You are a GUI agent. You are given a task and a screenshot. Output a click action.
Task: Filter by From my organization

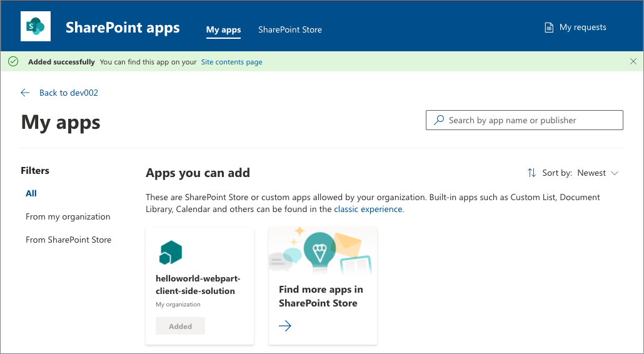(x=68, y=217)
